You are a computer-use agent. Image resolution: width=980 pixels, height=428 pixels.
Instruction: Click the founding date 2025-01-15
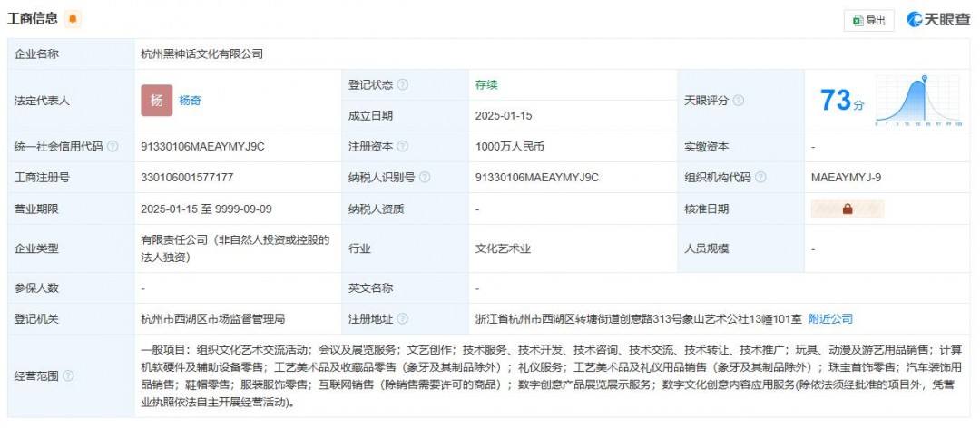coord(504,116)
